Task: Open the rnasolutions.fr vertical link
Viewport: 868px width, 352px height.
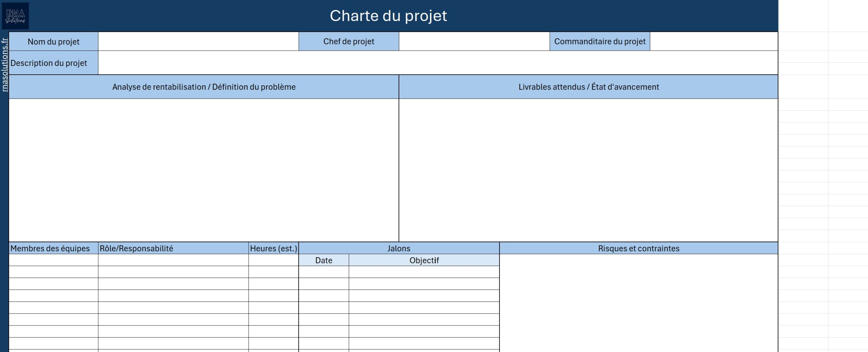Action: [x=4, y=64]
